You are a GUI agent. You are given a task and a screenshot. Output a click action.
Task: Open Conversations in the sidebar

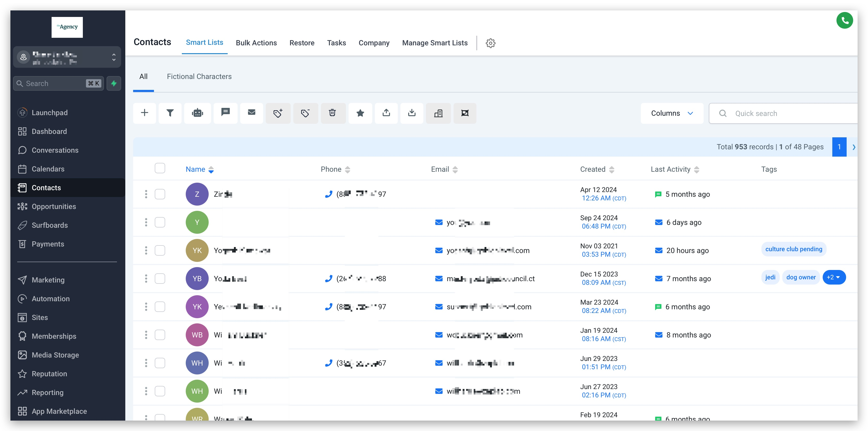55,150
